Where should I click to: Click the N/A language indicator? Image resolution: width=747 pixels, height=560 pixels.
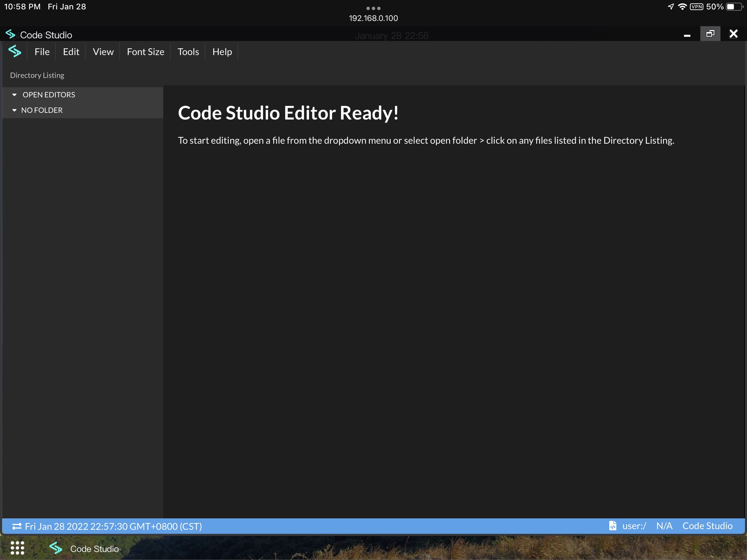(x=664, y=526)
